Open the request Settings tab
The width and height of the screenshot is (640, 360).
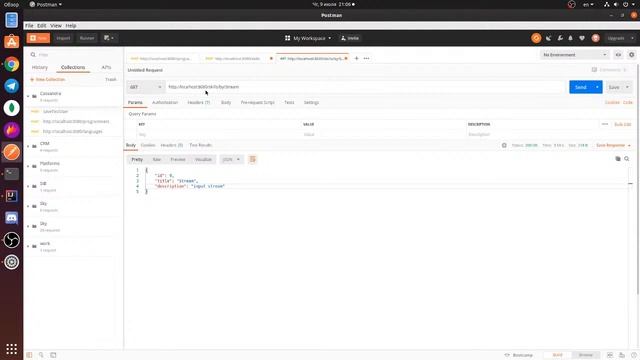pos(311,102)
